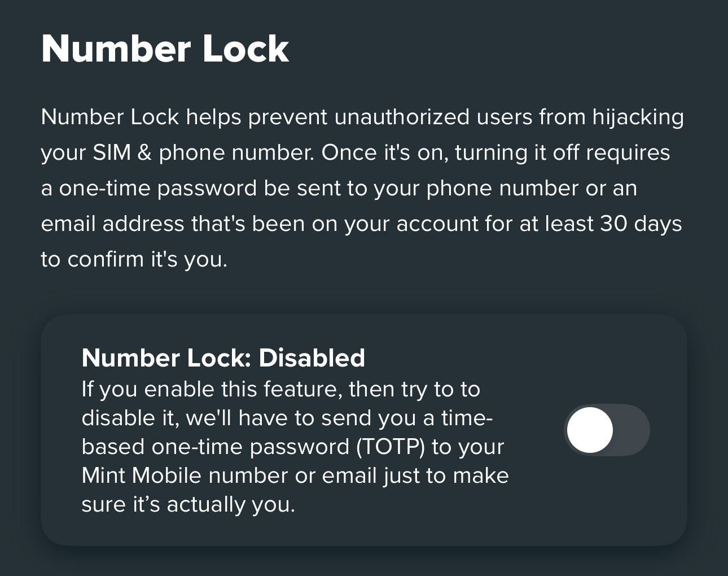Click the "Number Lock" page heading
This screenshot has width=728, height=576.
click(x=165, y=49)
